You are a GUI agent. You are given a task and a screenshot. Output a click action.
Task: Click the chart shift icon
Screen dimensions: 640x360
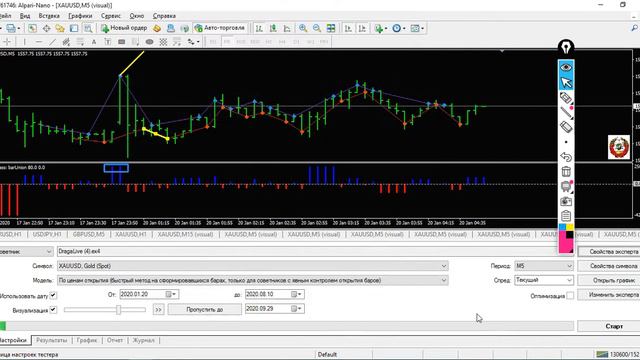pos(362,28)
